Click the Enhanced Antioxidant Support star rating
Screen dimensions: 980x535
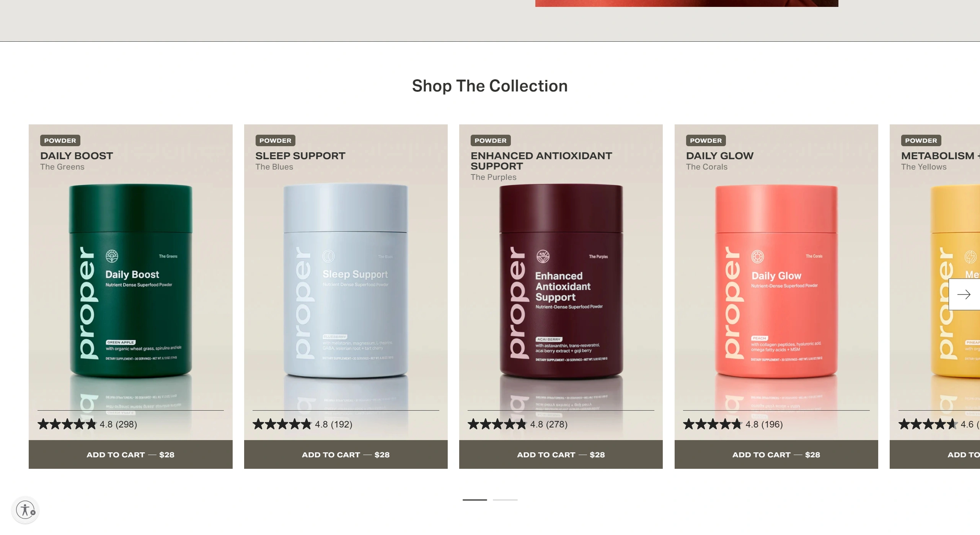point(517,424)
